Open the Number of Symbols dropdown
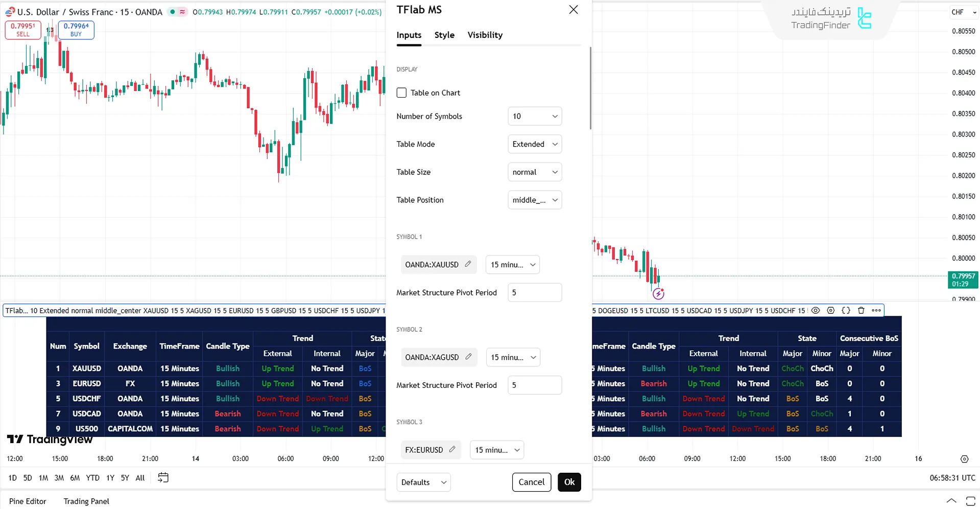The width and height of the screenshot is (980, 509). coord(534,116)
